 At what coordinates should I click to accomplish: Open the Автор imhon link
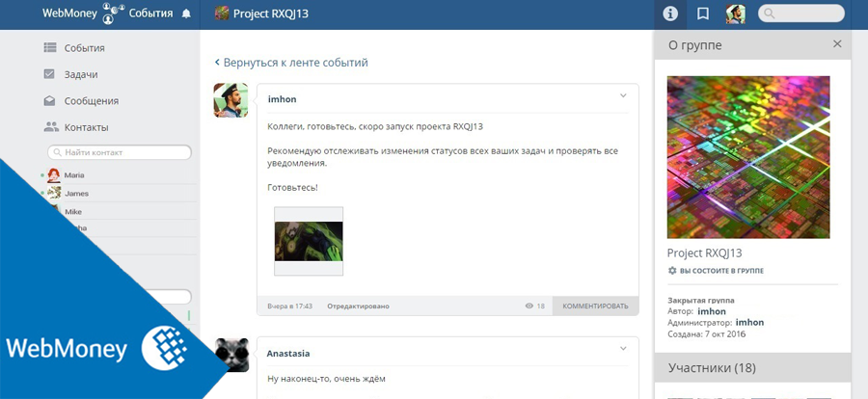pyautogui.click(x=712, y=311)
